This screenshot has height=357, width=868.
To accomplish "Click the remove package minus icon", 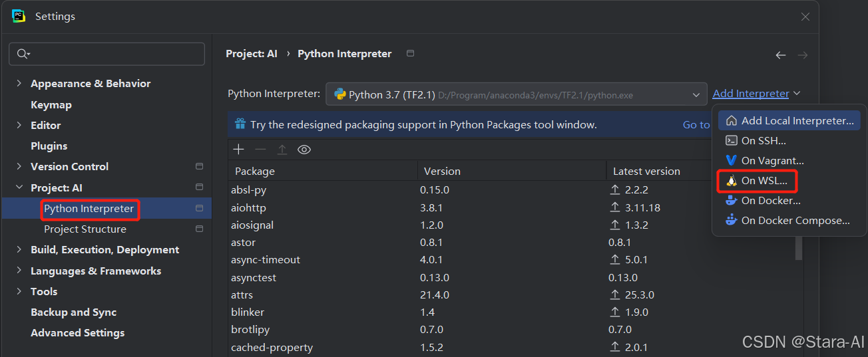I will 260,150.
